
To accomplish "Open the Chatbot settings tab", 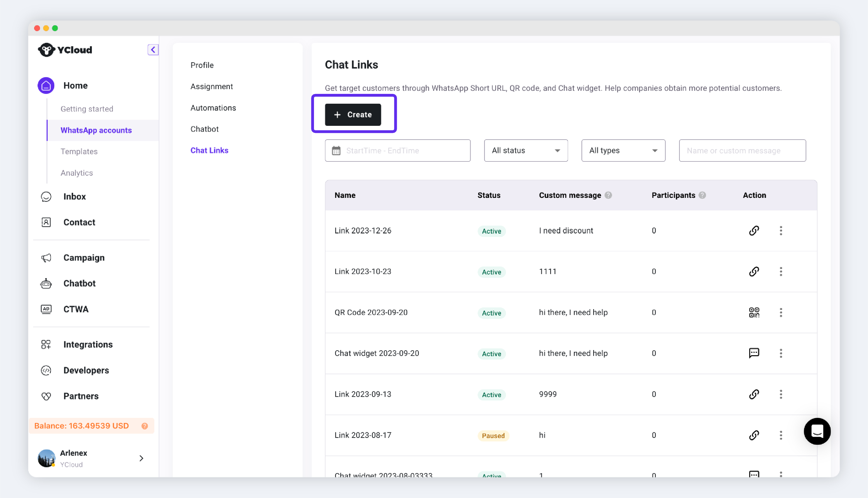I will click(x=204, y=129).
